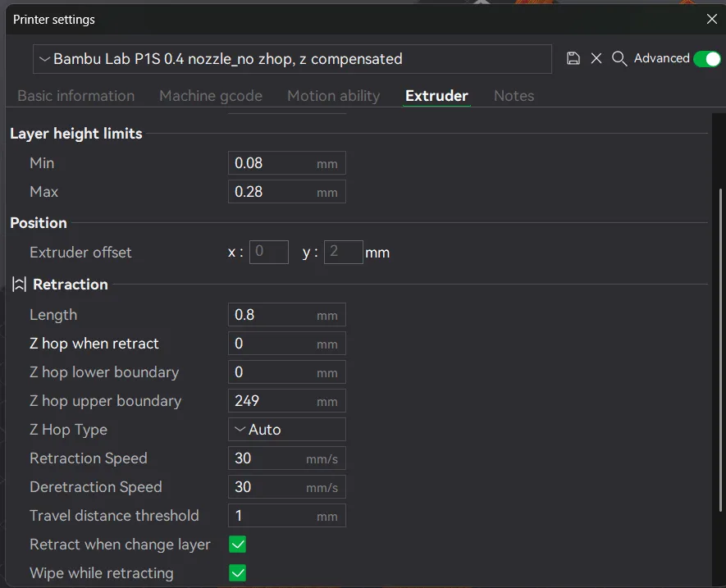Viewport: 726px width, 588px height.
Task: Click the Retract when change layer label
Action: (120, 545)
